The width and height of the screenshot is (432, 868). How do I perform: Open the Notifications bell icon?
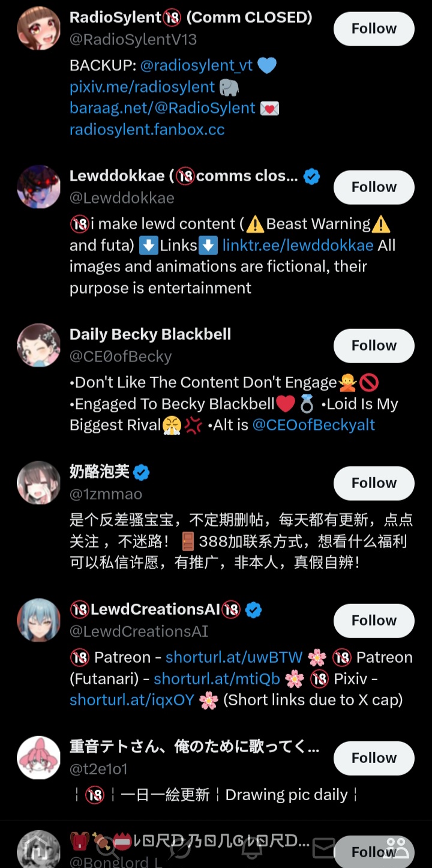251,849
